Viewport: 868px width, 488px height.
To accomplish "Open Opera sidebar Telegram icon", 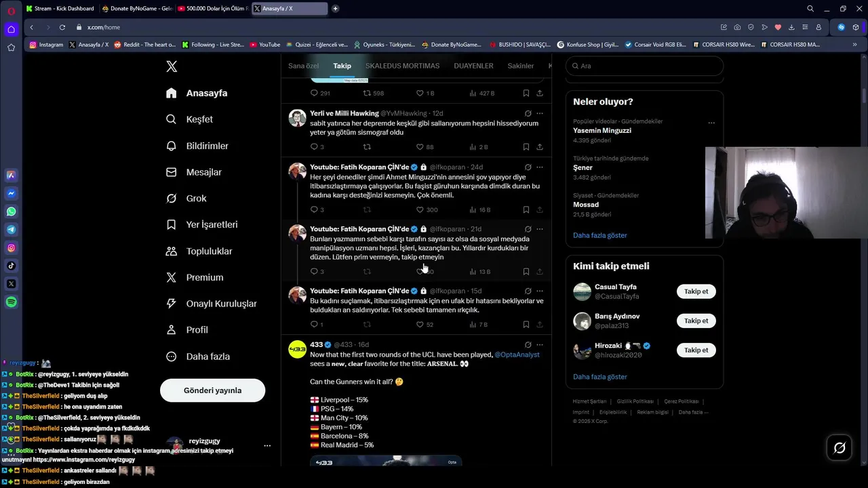I will (11, 230).
